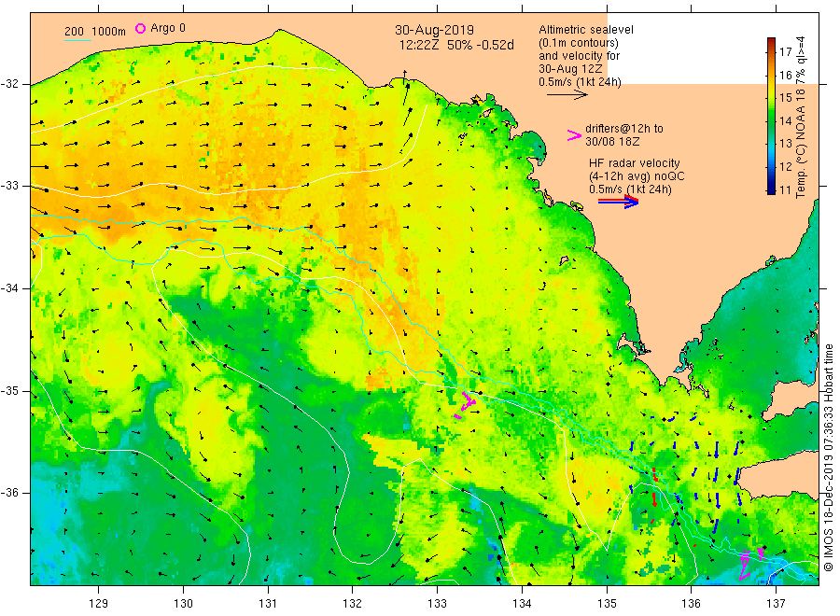Click the 129 longitude axis label
840x616 pixels.
click(x=99, y=604)
